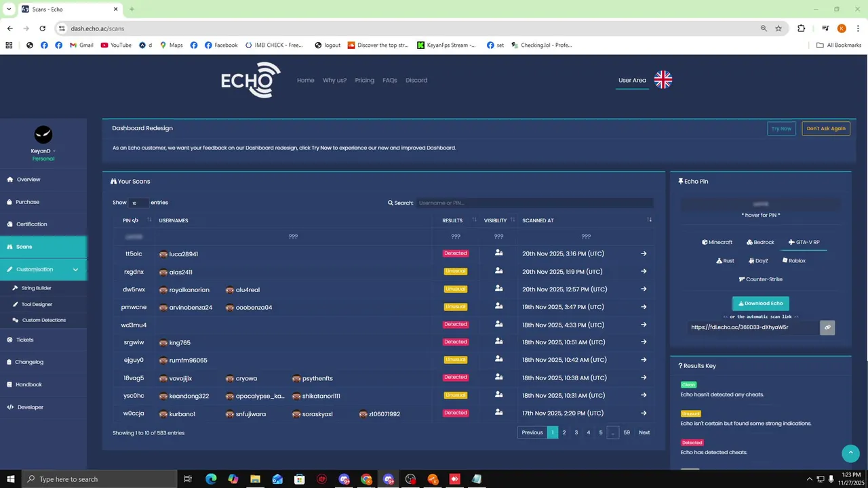Open scan details arrow for w0ccja row
Viewport: 868px width, 488px height.
tap(644, 413)
